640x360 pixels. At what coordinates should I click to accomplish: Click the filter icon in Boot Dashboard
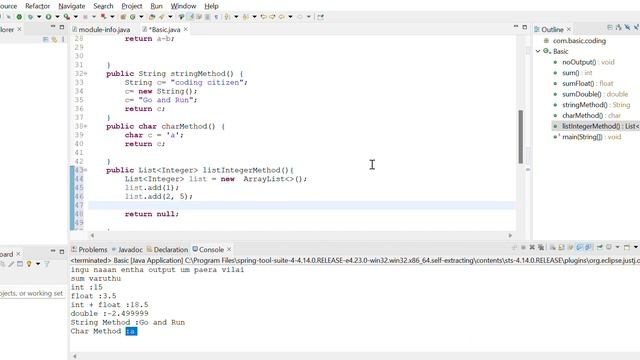coord(47,264)
